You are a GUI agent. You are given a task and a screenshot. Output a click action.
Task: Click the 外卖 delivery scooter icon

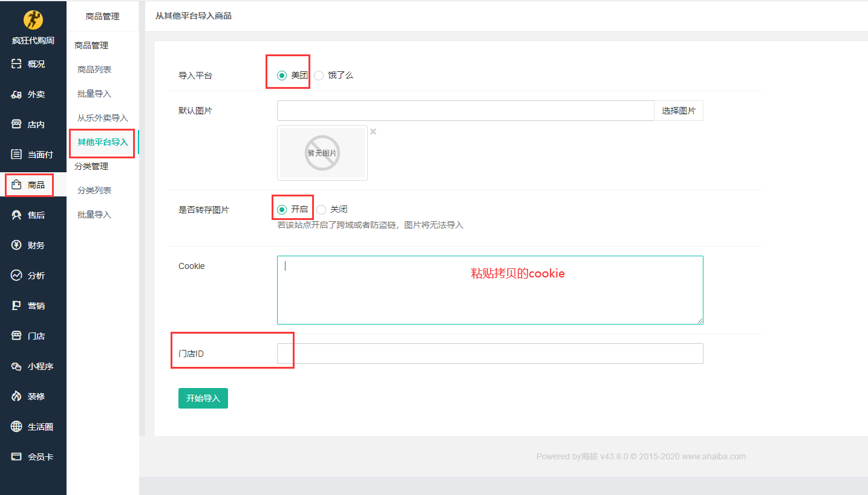(x=17, y=94)
